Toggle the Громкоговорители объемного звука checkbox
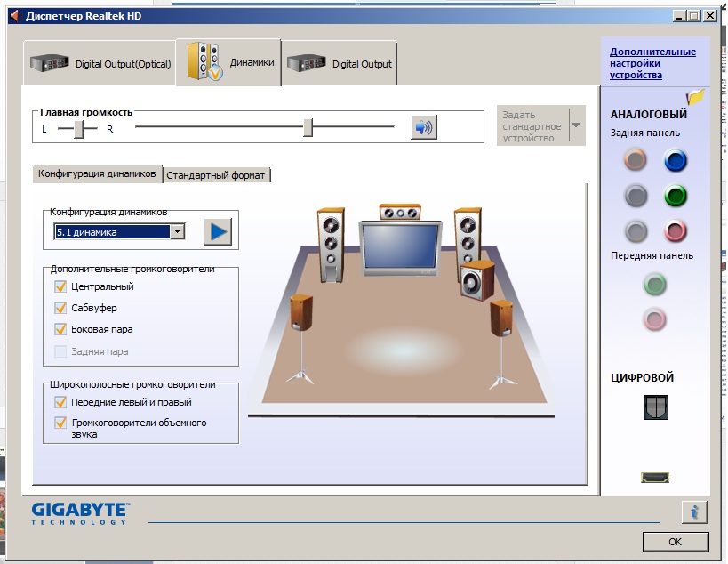This screenshot has width=728, height=564. (x=60, y=423)
